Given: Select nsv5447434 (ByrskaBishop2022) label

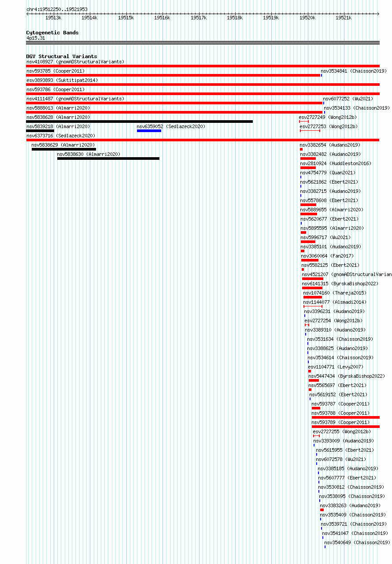Looking at the screenshot, I should pos(347,376).
